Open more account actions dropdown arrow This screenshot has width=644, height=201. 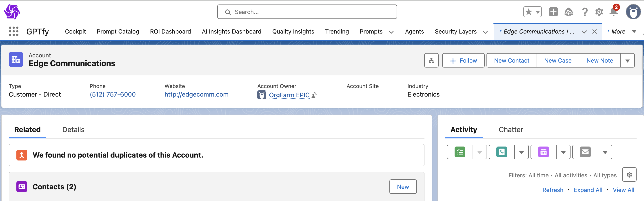627,61
